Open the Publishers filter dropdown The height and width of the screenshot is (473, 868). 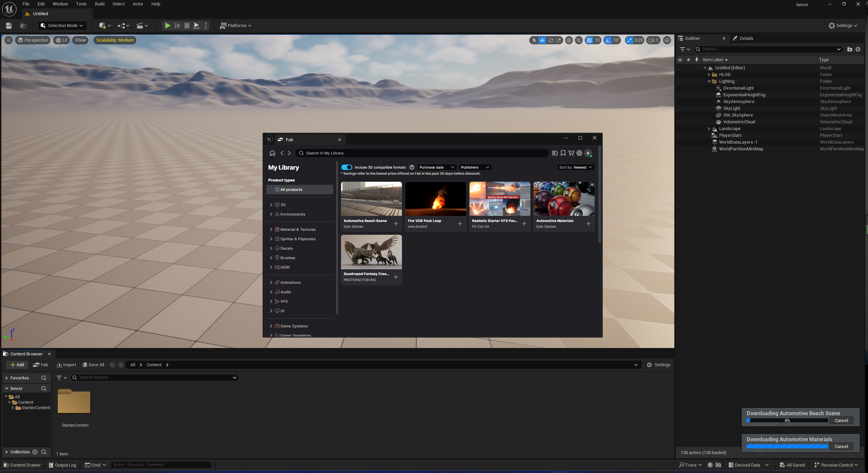[x=475, y=167]
